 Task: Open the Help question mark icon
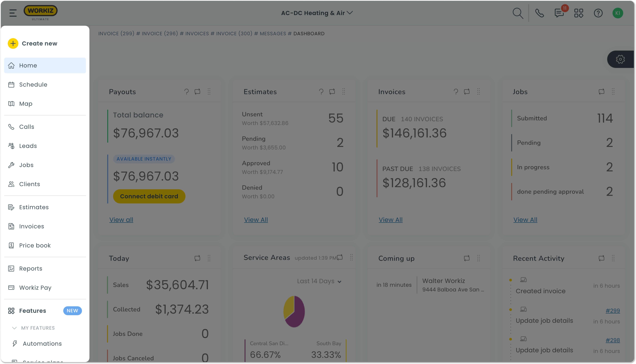click(x=598, y=13)
